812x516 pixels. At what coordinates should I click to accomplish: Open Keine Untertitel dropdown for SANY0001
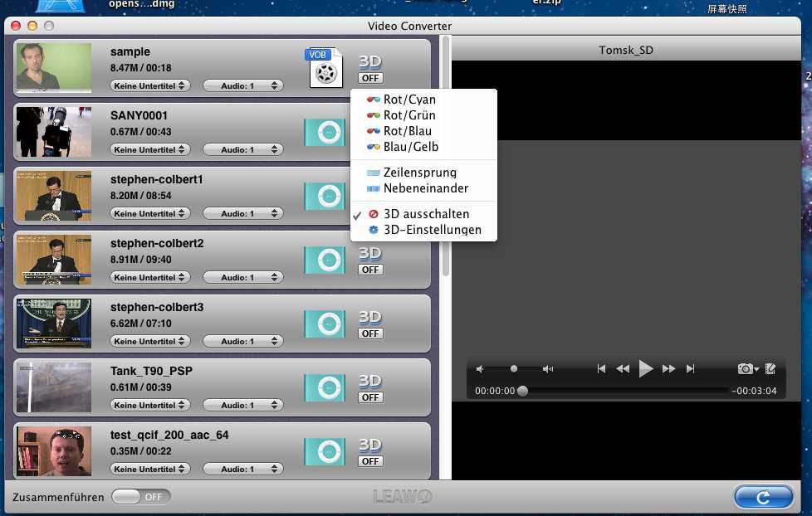[149, 149]
